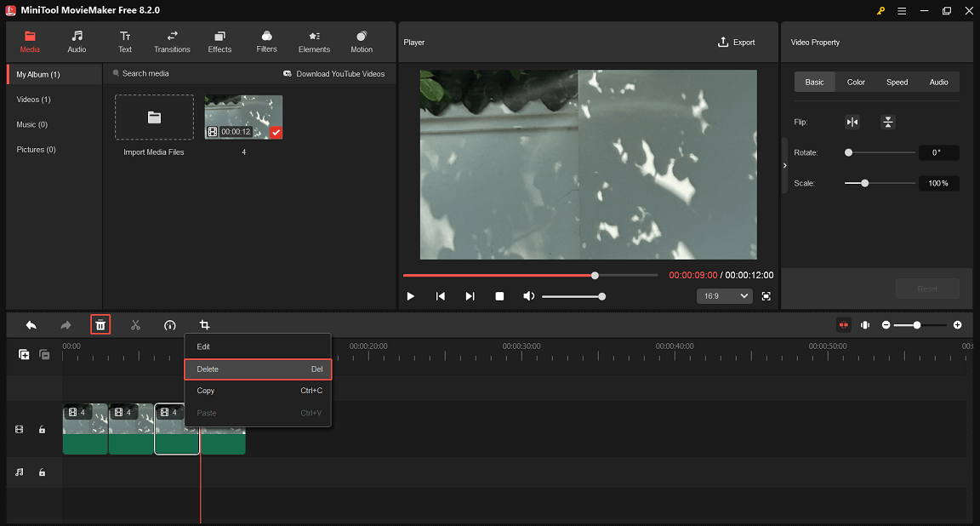Open the Media tab
The image size is (980, 526).
pos(30,42)
